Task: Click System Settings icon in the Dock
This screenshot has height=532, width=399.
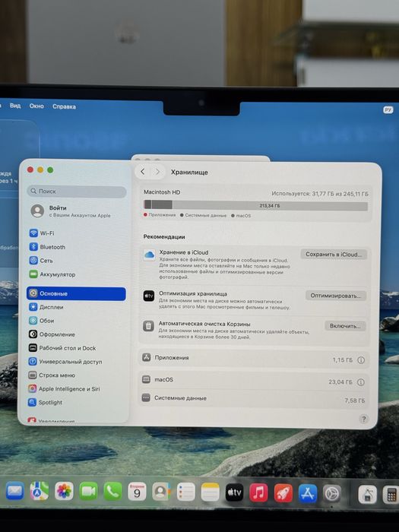Action: click(332, 494)
